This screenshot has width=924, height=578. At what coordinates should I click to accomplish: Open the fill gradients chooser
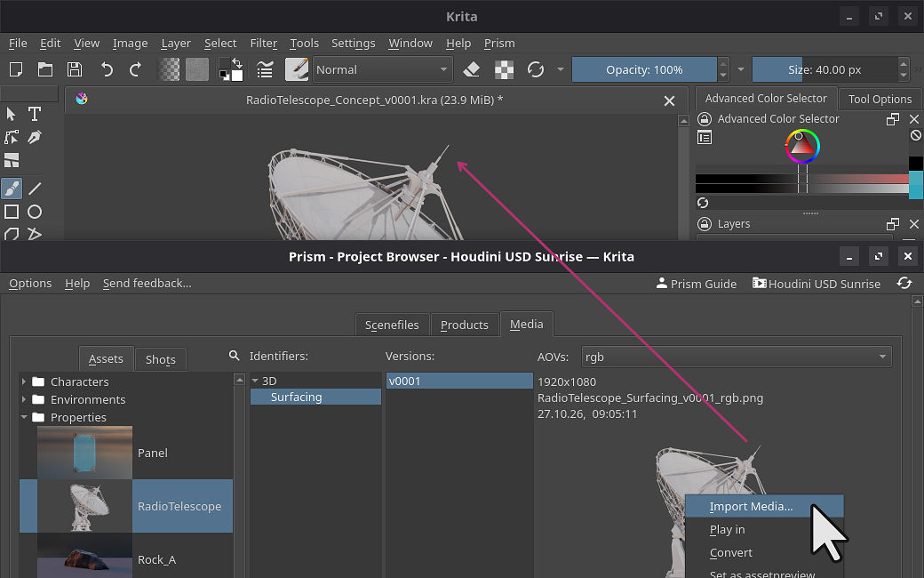tap(169, 69)
